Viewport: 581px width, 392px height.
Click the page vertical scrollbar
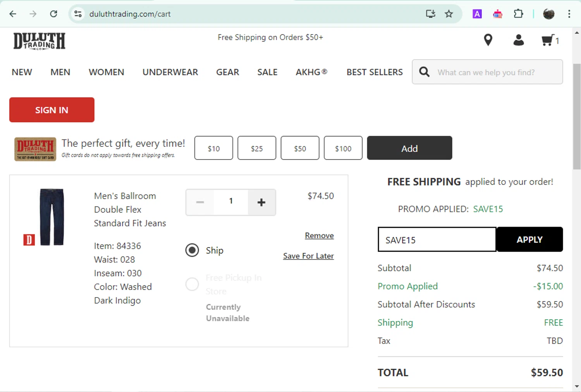click(577, 116)
